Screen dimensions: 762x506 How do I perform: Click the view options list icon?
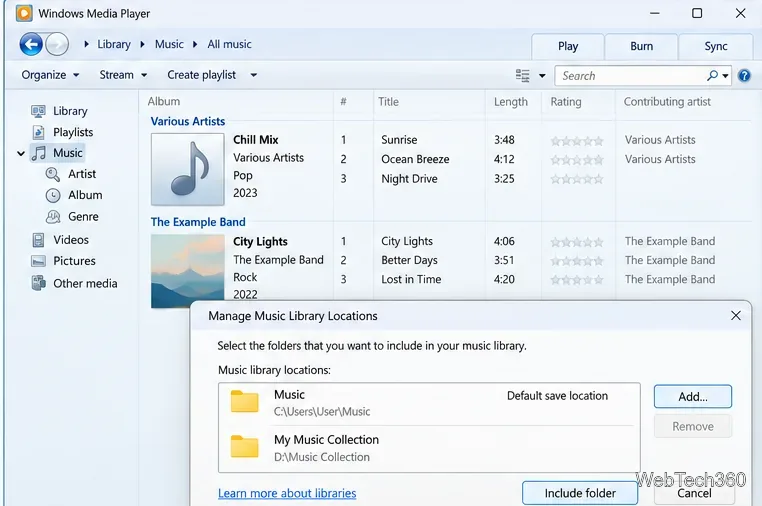pyautogui.click(x=522, y=75)
